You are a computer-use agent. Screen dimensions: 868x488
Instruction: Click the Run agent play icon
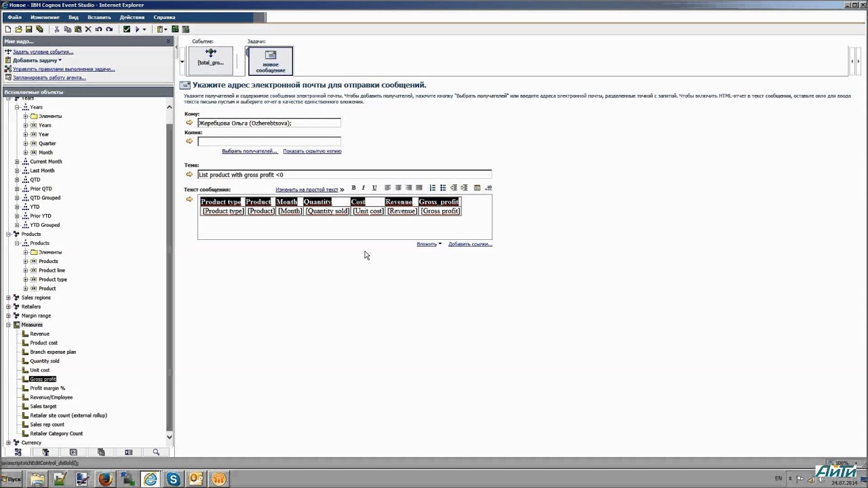tap(137, 29)
